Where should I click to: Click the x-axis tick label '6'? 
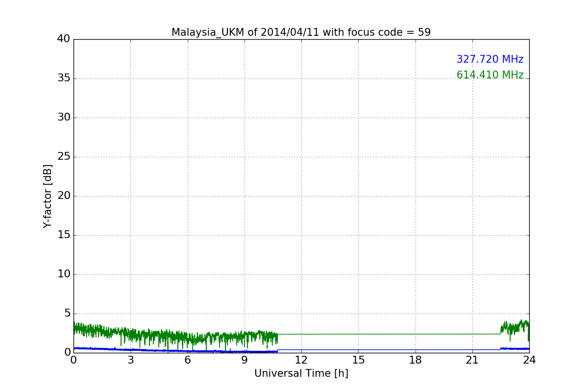[x=187, y=360]
